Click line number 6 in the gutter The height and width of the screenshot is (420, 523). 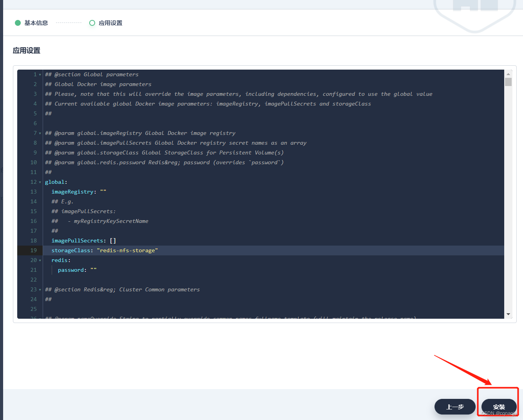35,123
